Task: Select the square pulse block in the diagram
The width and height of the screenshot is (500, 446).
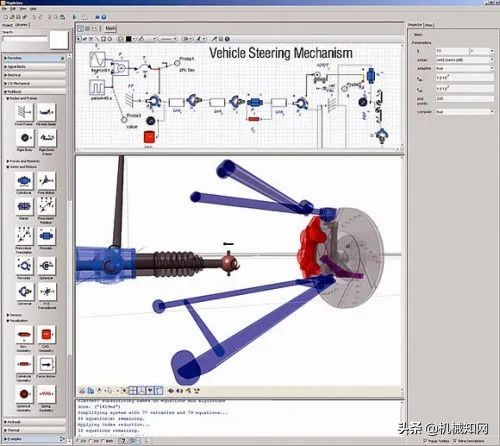Action: (97, 88)
